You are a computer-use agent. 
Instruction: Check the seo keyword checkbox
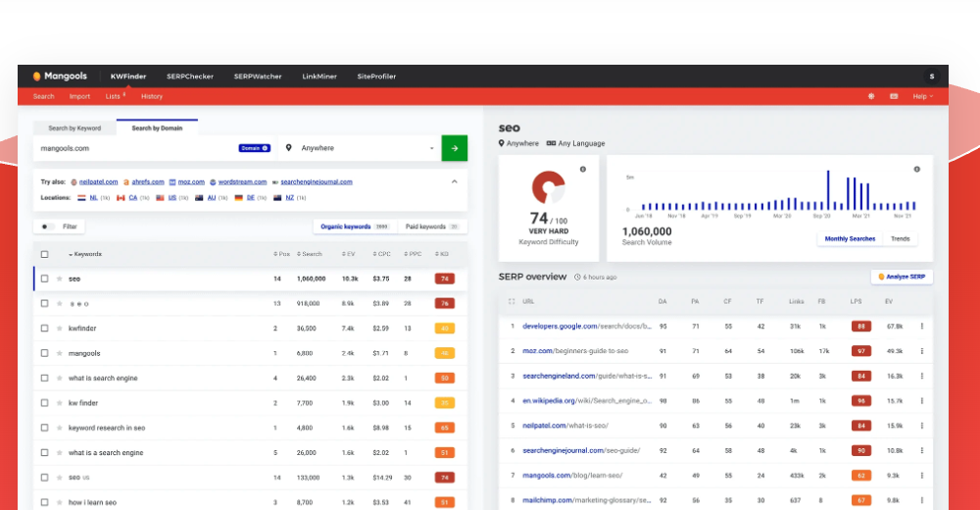[x=44, y=279]
